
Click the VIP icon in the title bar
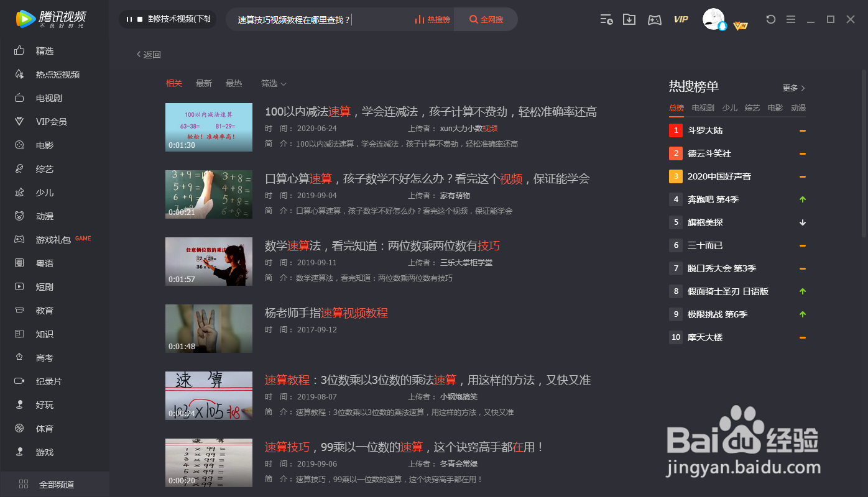coord(681,19)
